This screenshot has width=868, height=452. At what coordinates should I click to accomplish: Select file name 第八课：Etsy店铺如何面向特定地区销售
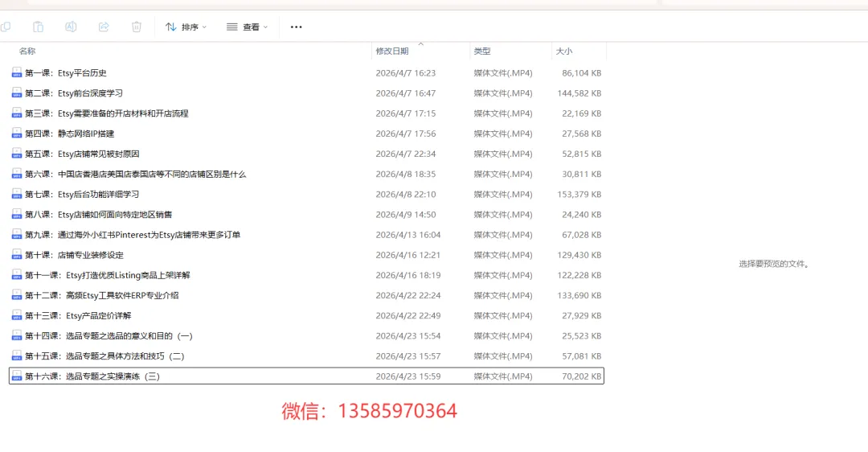pos(99,215)
